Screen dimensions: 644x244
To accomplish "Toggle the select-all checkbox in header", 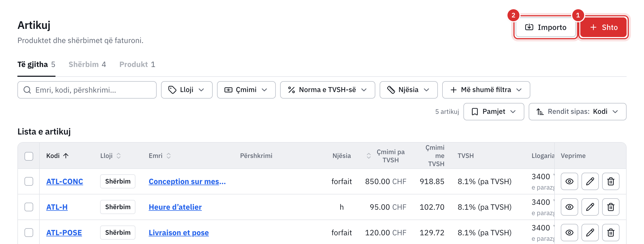I will coord(29,156).
